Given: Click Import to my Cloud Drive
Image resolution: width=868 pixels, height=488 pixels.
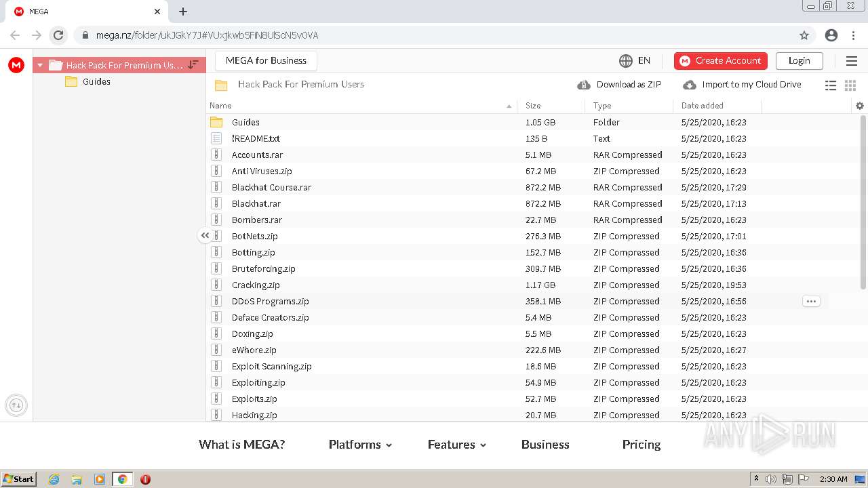Looking at the screenshot, I should 742,85.
